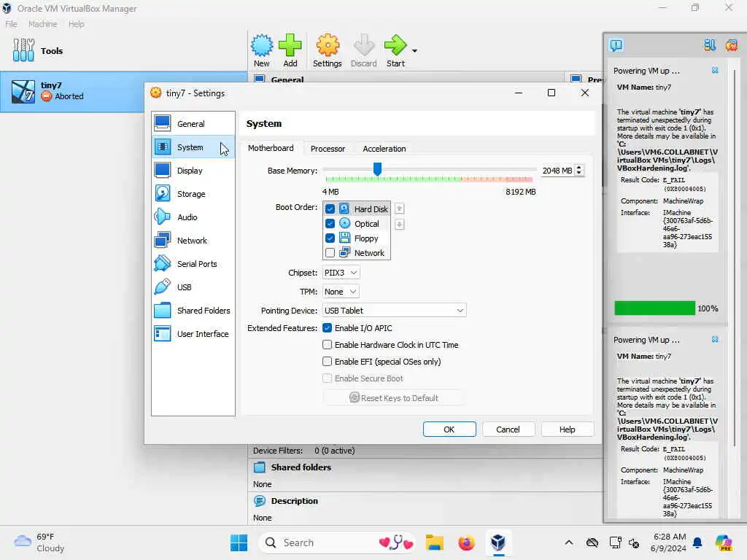Click OK in tiny7 Settings

[x=449, y=429]
